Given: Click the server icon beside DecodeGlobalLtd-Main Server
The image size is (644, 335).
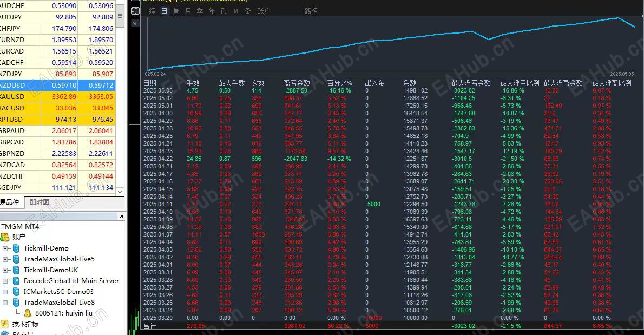Looking at the screenshot, I should click(16, 281).
